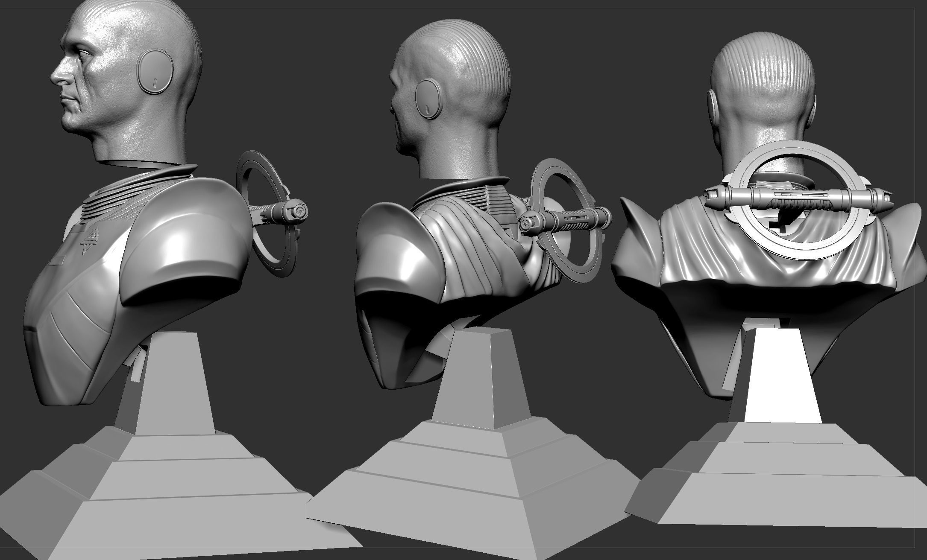The image size is (927, 560).
Task: Click the ear disc on the left profile bust
Action: (x=154, y=72)
